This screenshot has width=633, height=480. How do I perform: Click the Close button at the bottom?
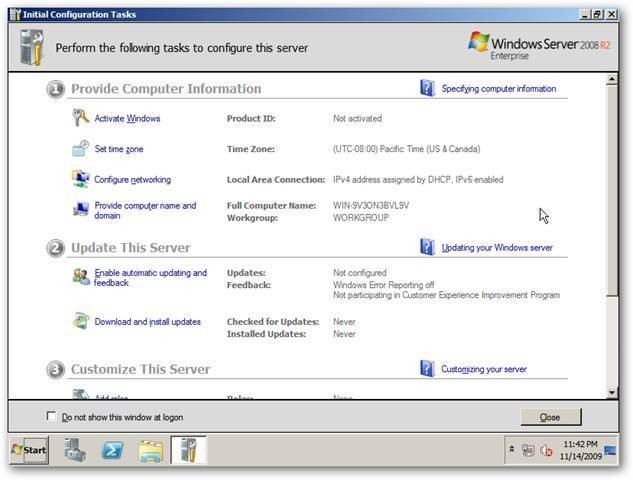551,417
